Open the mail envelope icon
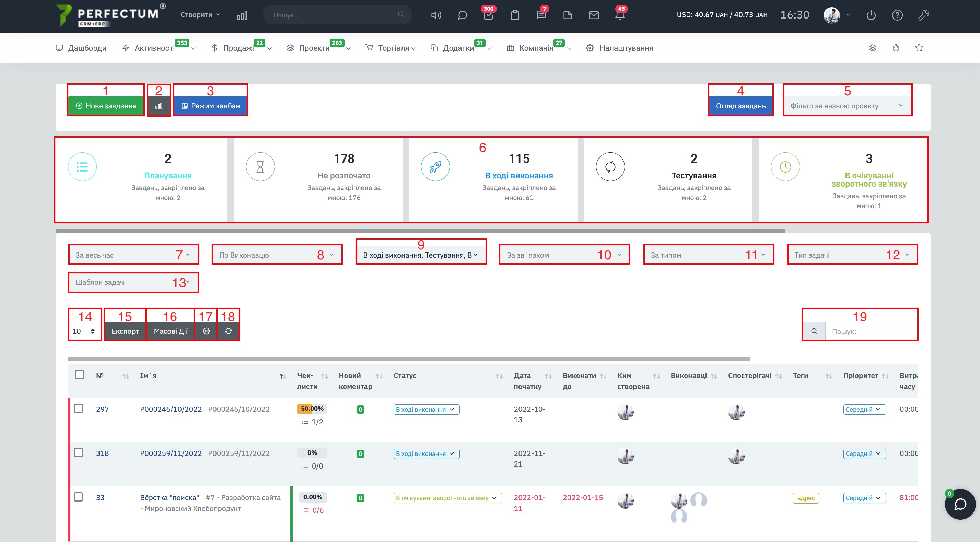980x542 pixels. 594,15
